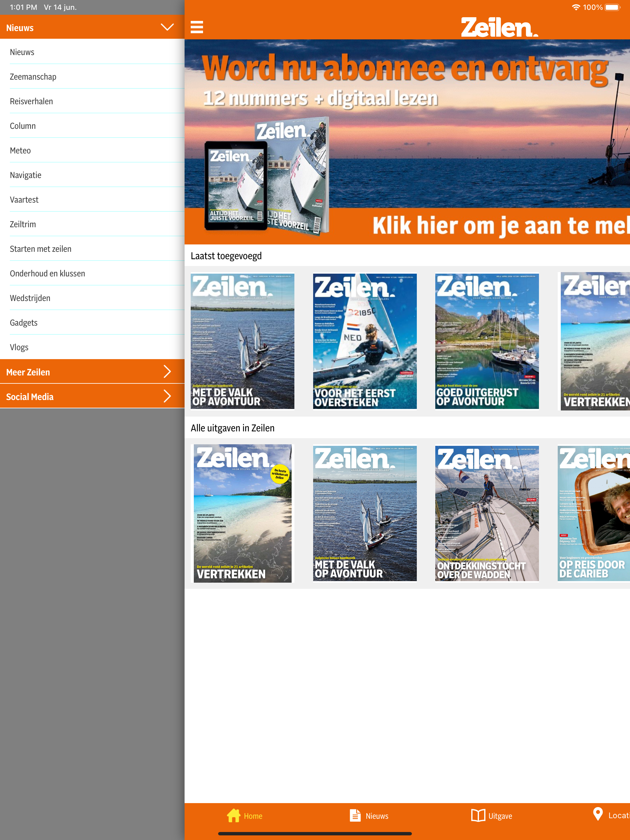Tap the hamburger menu icon
This screenshot has height=840, width=630.
tap(197, 27)
